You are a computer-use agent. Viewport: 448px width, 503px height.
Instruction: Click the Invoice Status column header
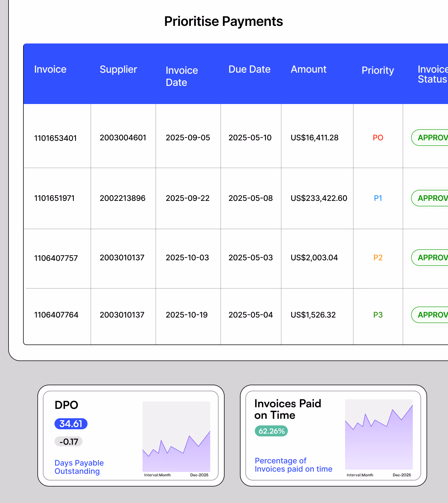click(x=433, y=74)
